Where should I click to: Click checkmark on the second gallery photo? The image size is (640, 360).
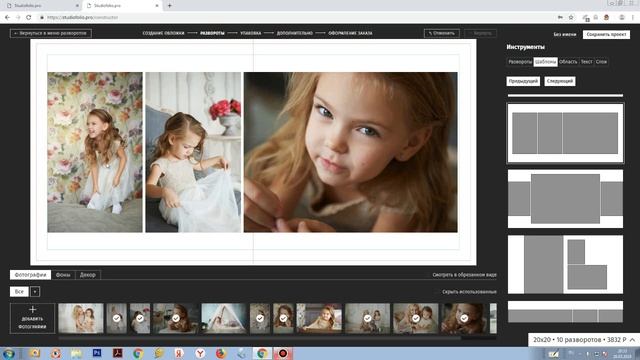[116, 318]
